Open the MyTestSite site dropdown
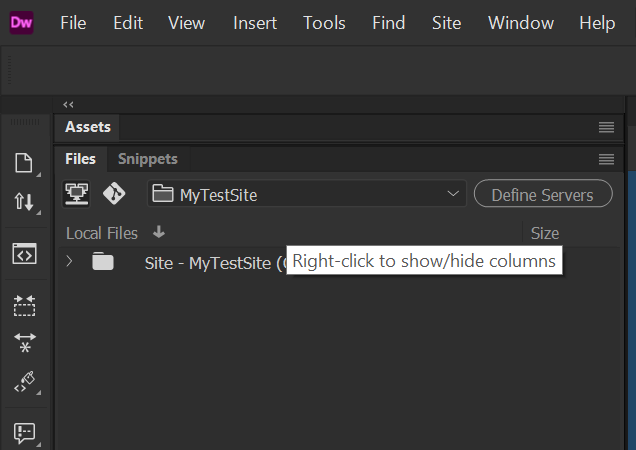Viewport: 636px width, 450px height. 307,195
